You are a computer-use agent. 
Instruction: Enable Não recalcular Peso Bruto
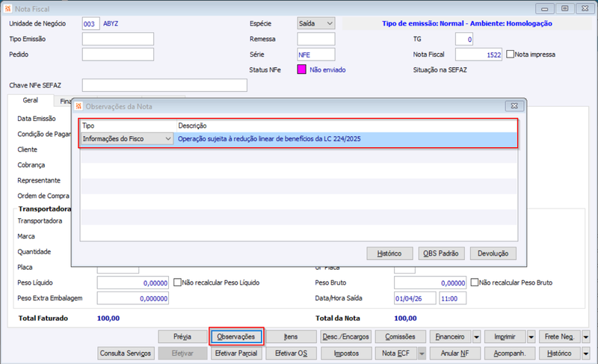click(475, 283)
